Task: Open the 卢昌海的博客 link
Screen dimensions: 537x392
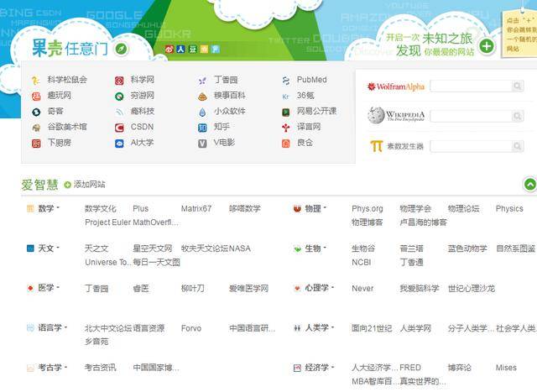Action: 423,222
